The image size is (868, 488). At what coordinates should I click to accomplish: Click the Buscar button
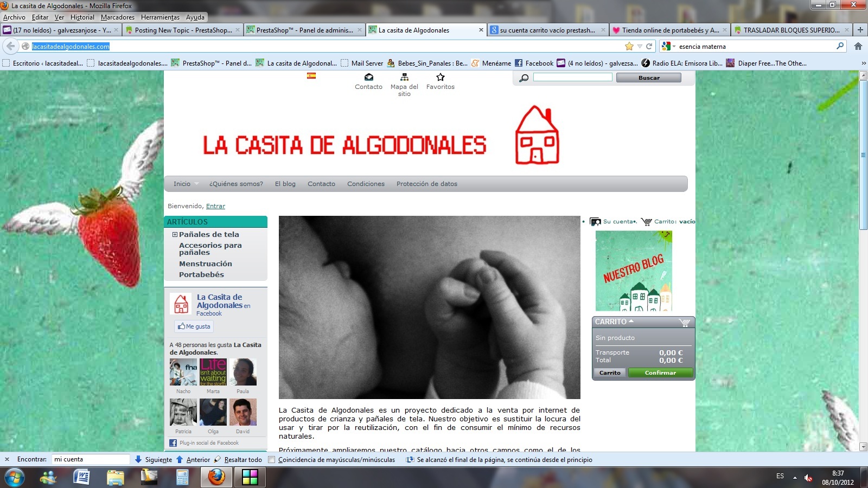coord(649,78)
